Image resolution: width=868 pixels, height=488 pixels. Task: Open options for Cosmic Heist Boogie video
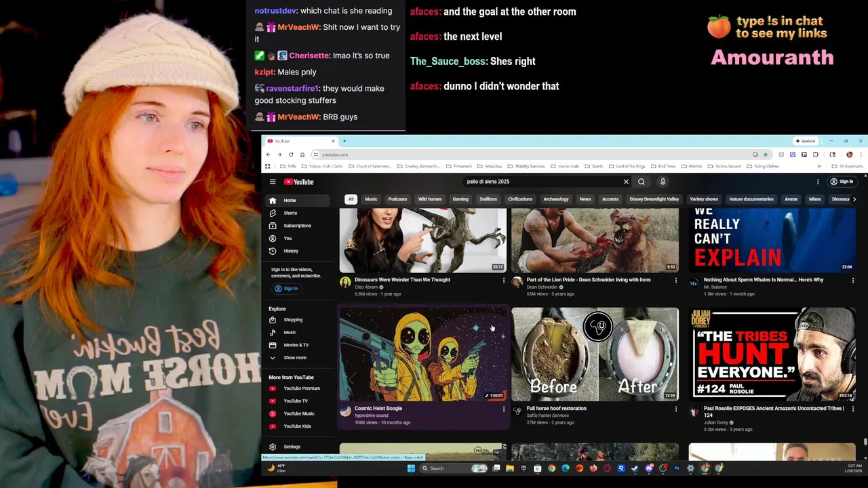pyautogui.click(x=503, y=409)
